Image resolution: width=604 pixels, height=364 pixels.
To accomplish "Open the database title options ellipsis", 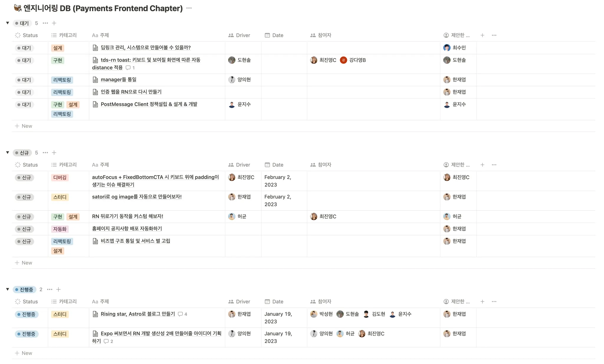I will point(189,8).
